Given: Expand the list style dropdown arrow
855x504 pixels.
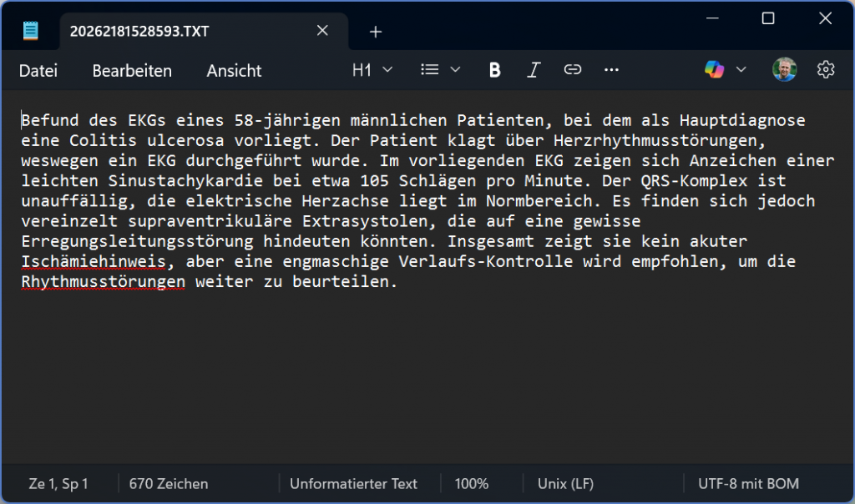Looking at the screenshot, I should tap(455, 70).
